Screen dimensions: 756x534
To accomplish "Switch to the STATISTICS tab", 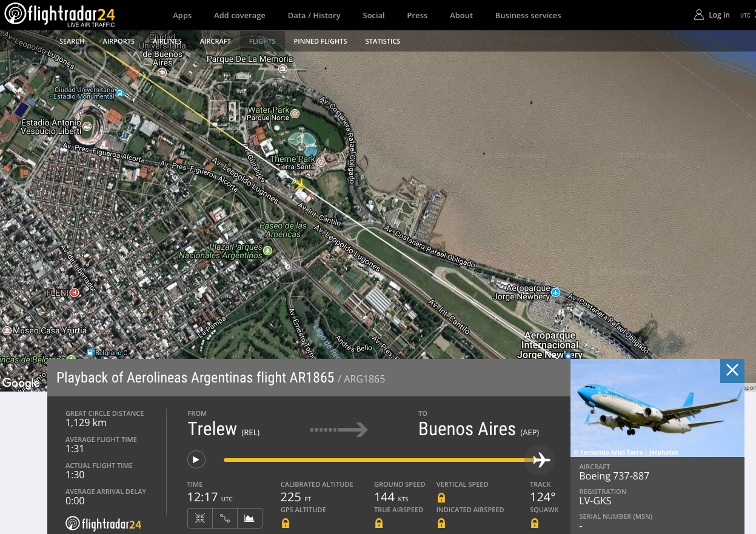I will (x=383, y=41).
